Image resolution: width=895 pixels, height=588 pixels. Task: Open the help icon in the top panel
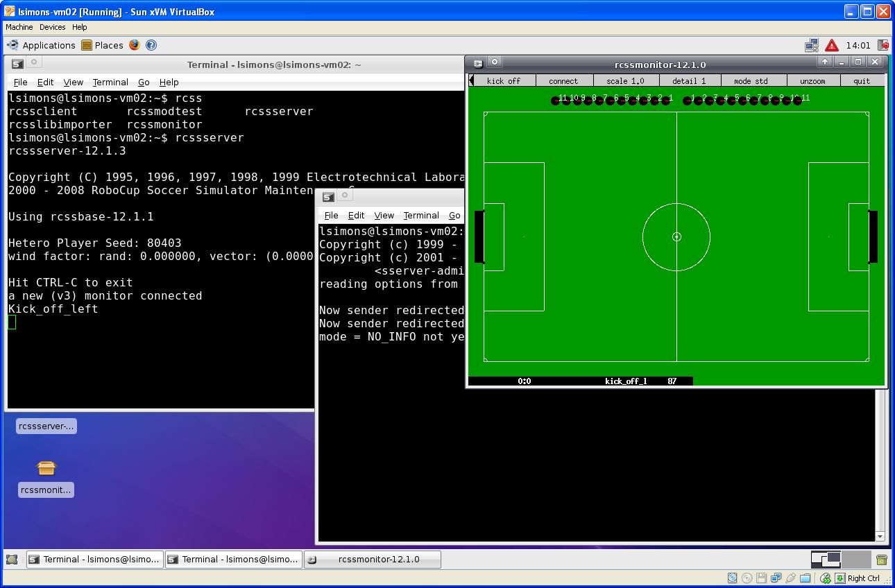coord(151,45)
